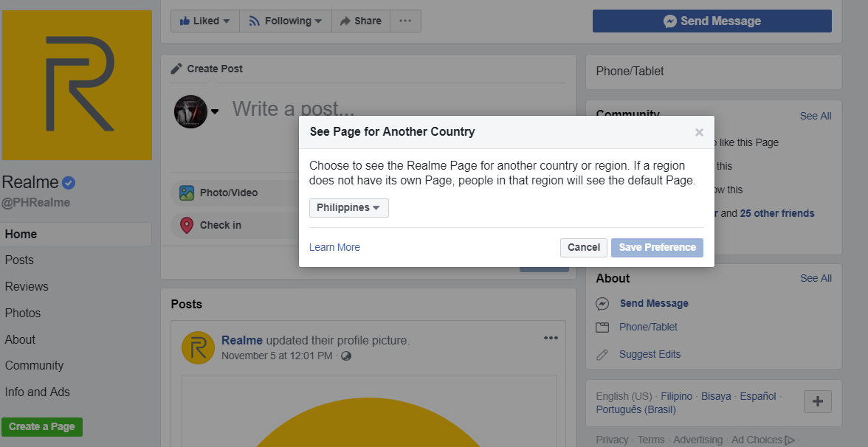
Task: Click the Realme name in post header
Action: click(x=242, y=341)
